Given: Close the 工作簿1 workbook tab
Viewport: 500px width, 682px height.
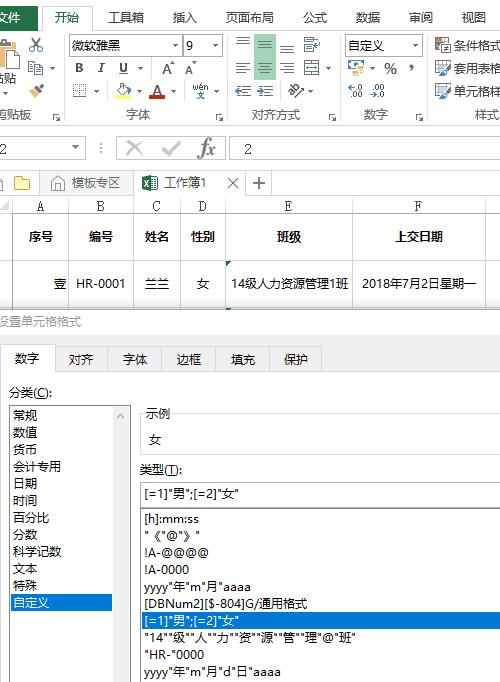Looking at the screenshot, I should 233,183.
